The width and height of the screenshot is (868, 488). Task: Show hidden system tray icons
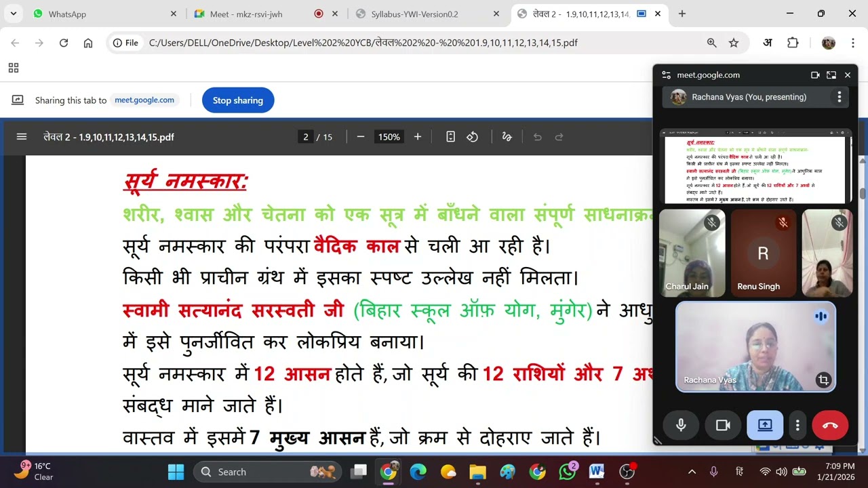tap(692, 472)
